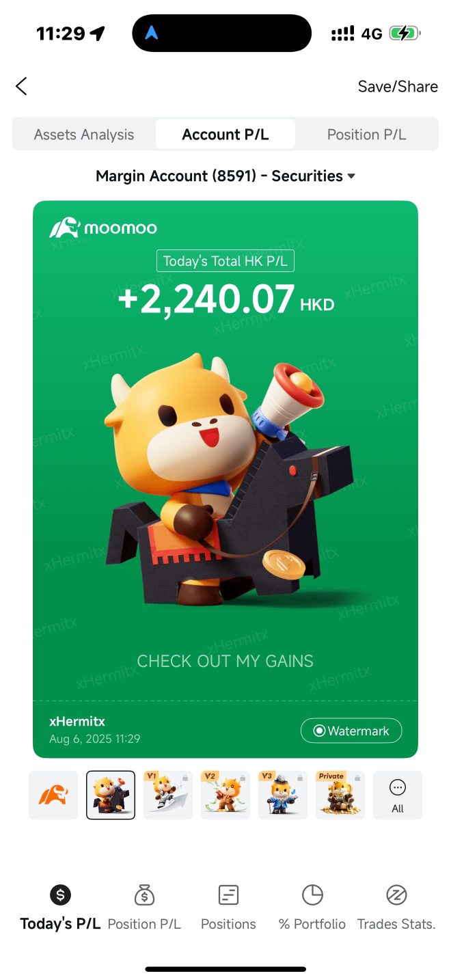The width and height of the screenshot is (451, 980).
Task: Open the % Portfolio pie chart icon
Action: click(x=312, y=895)
